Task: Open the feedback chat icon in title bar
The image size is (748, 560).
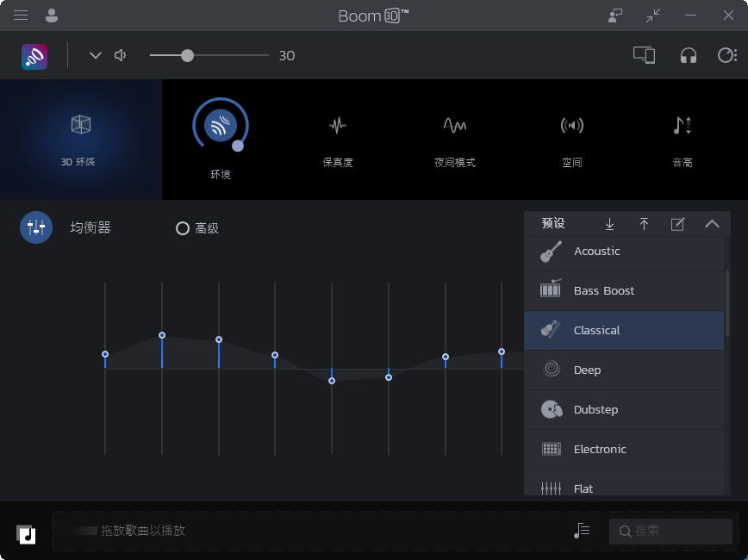Action: click(x=615, y=16)
